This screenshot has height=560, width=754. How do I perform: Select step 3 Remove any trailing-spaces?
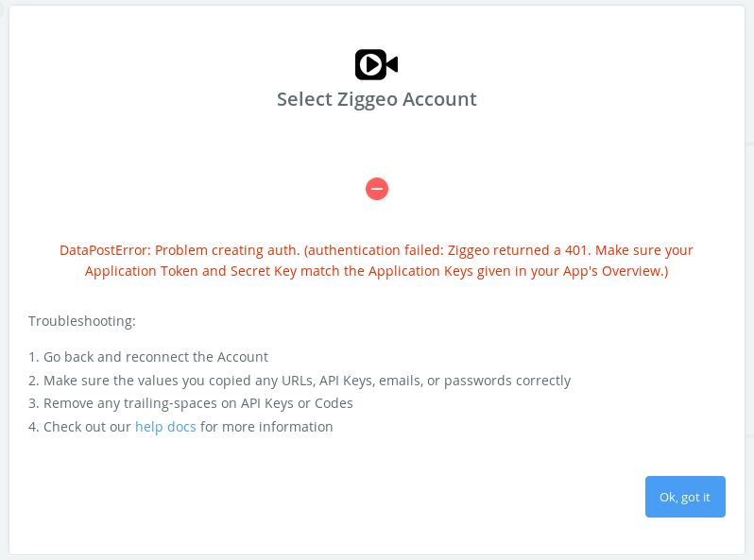pos(191,403)
